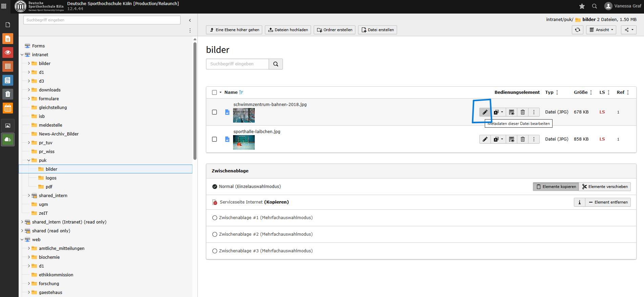Edit metadata of schwimmzentrum-bahnen-2018.jpg with pencil icon

pyautogui.click(x=485, y=112)
